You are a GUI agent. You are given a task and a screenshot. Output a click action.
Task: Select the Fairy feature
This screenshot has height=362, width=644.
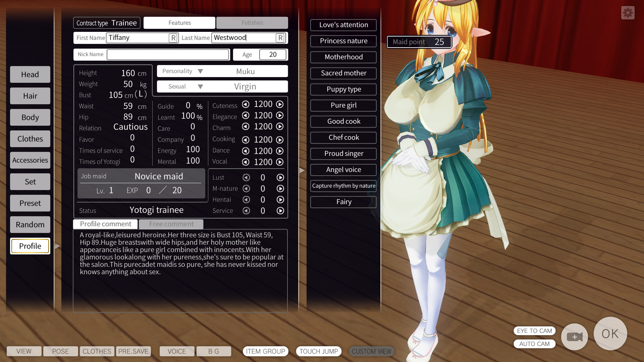click(343, 202)
